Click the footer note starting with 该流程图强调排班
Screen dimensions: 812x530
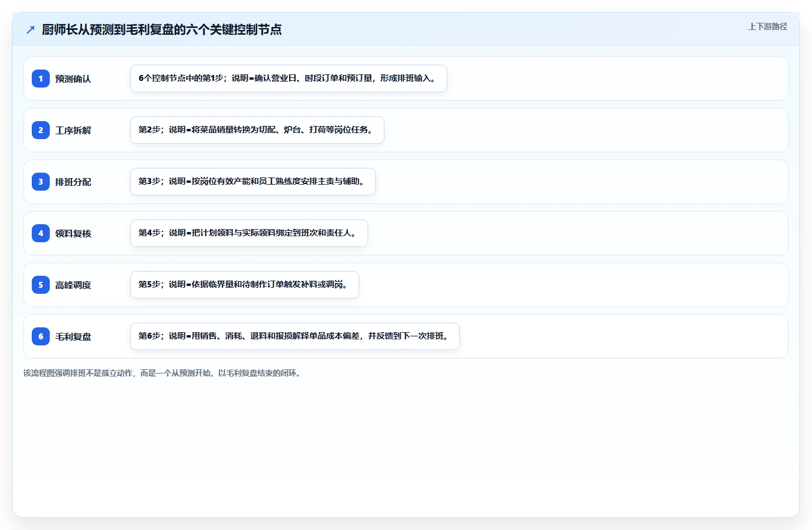click(162, 373)
